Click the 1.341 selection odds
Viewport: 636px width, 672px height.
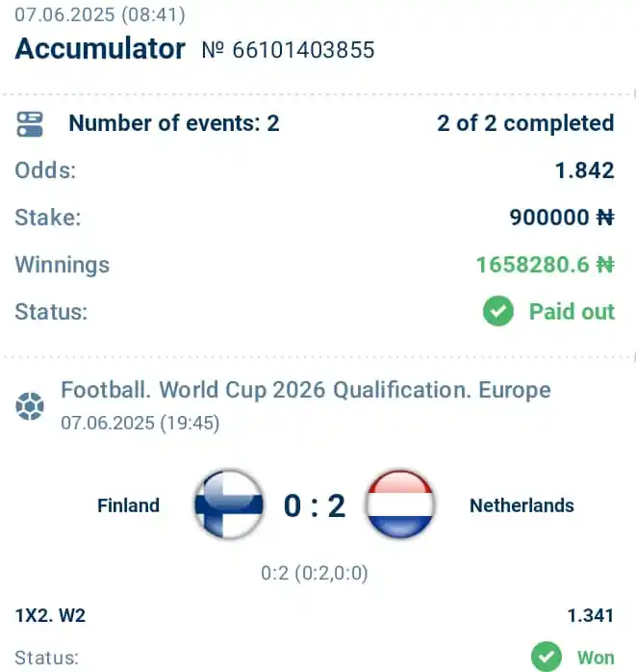[591, 615]
